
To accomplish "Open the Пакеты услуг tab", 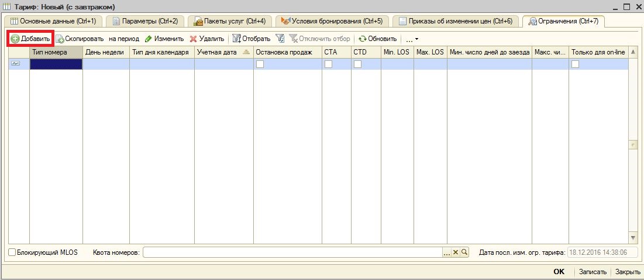I will click(x=230, y=21).
